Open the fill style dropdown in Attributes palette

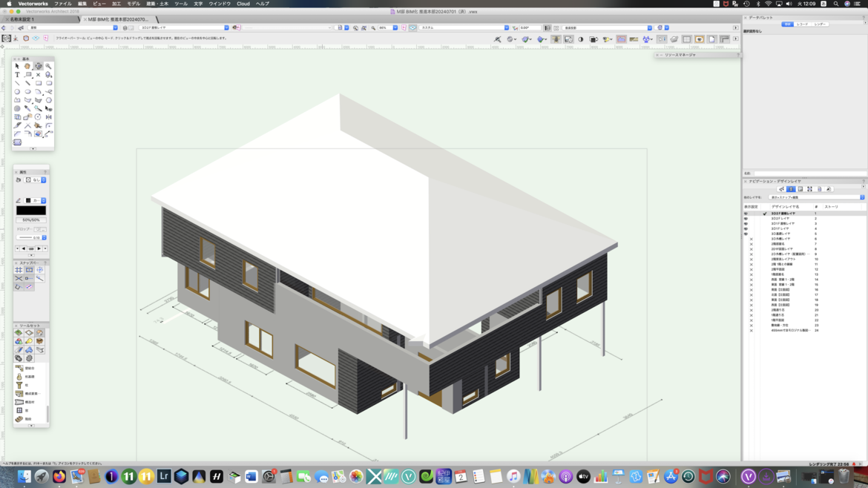tap(44, 180)
